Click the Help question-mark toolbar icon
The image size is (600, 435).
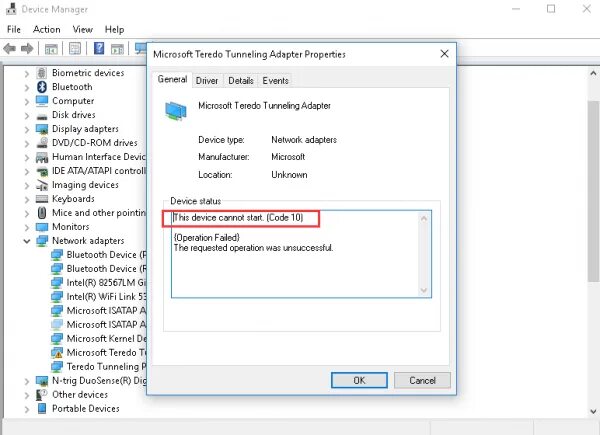click(x=99, y=48)
